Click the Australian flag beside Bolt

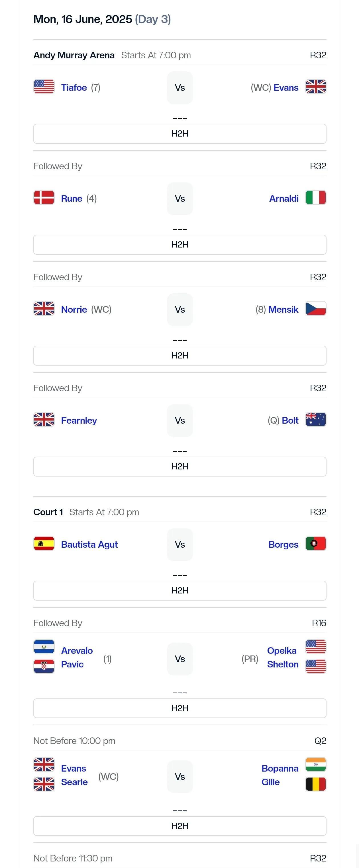[x=316, y=419]
